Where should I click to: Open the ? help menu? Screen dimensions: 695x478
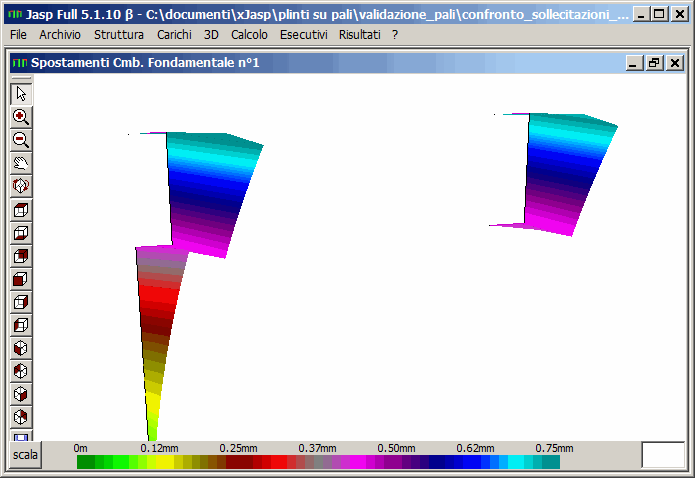[x=395, y=35]
